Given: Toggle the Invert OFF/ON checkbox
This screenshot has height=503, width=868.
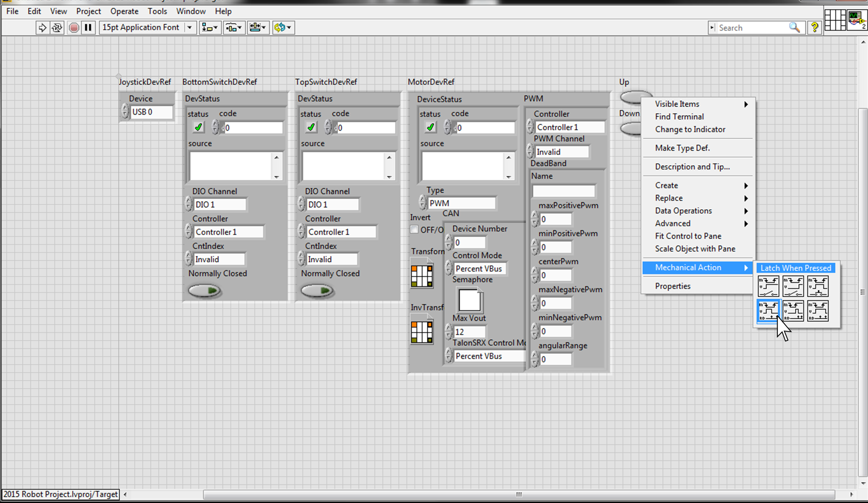Looking at the screenshot, I should (x=414, y=229).
